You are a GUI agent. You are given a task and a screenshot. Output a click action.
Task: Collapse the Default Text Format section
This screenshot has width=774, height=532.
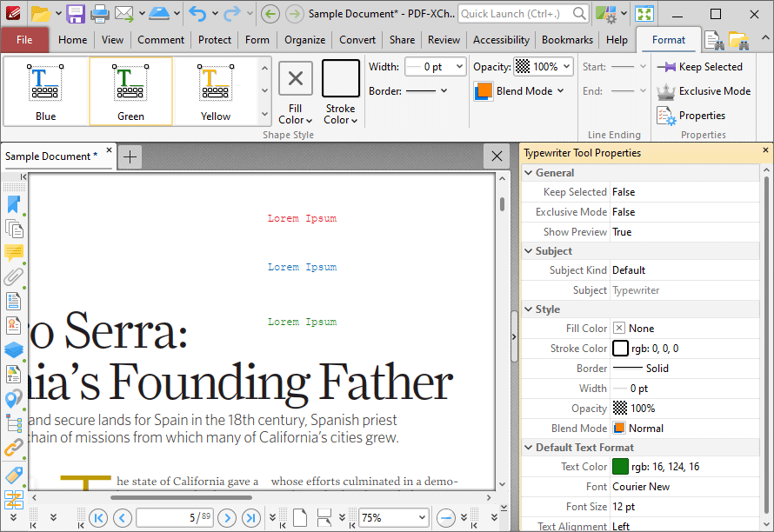[x=528, y=448]
